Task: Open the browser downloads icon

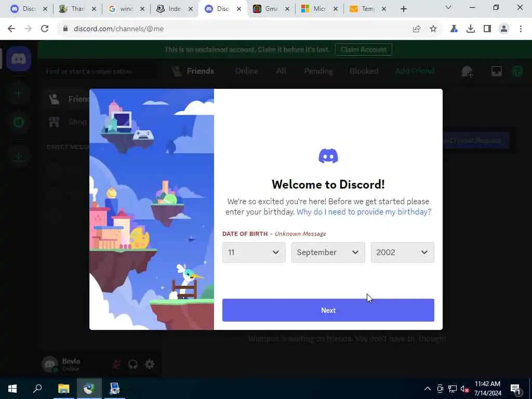Action: point(471,29)
